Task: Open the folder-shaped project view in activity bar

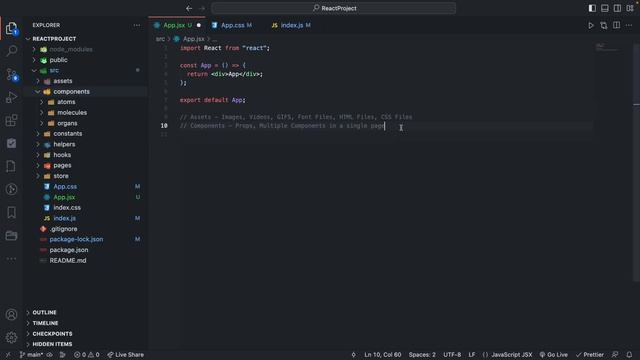Action: tap(11, 235)
